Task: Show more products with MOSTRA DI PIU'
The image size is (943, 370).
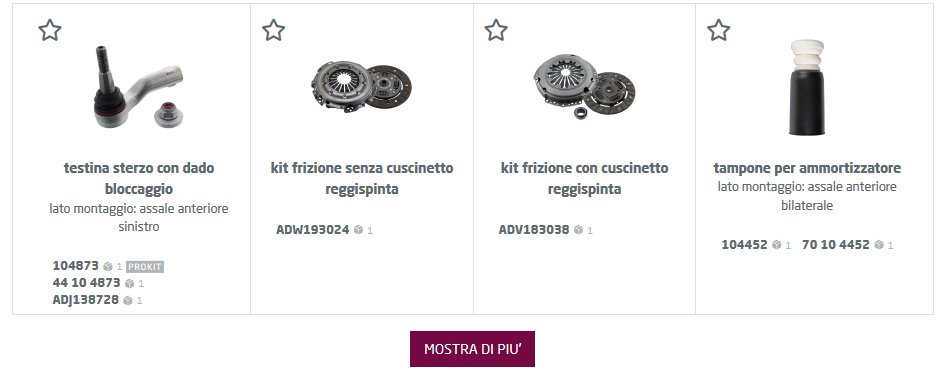Action: [x=472, y=349]
